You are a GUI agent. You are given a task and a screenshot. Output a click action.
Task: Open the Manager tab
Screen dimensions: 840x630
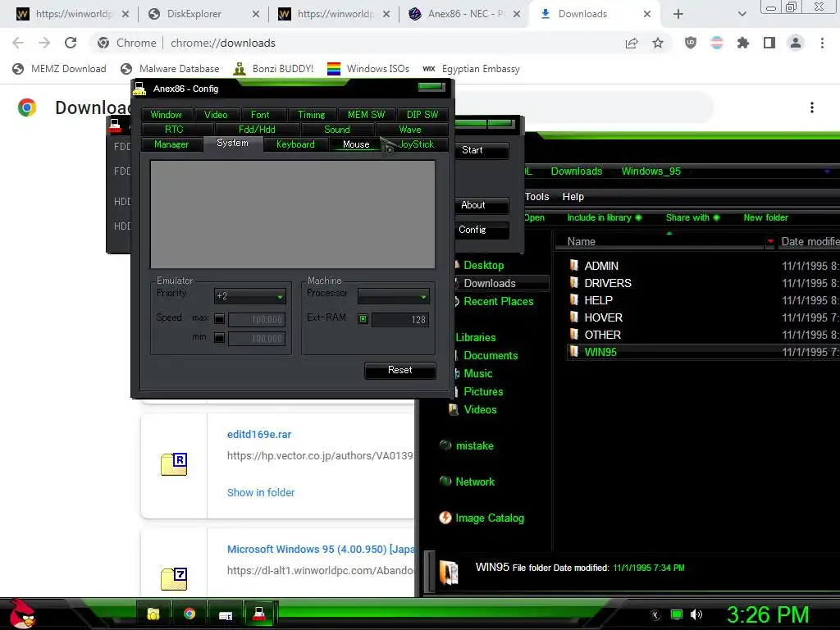(x=171, y=144)
